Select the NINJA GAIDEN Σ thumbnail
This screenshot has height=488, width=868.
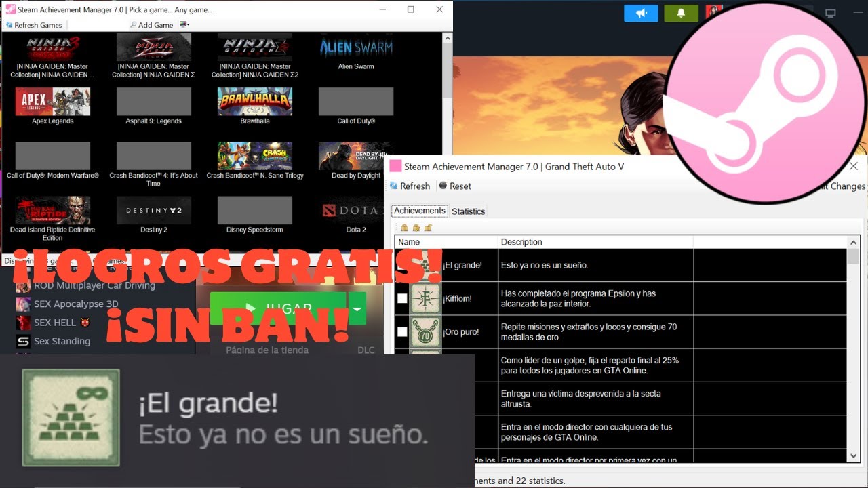[154, 47]
